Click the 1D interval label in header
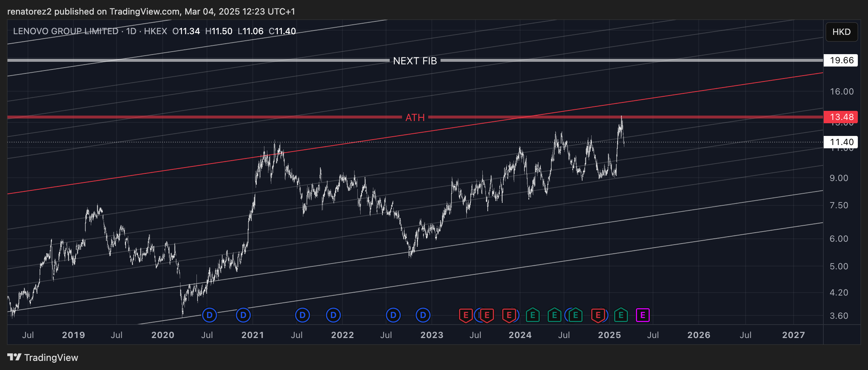Viewport: 868px width, 370px height. (131, 31)
